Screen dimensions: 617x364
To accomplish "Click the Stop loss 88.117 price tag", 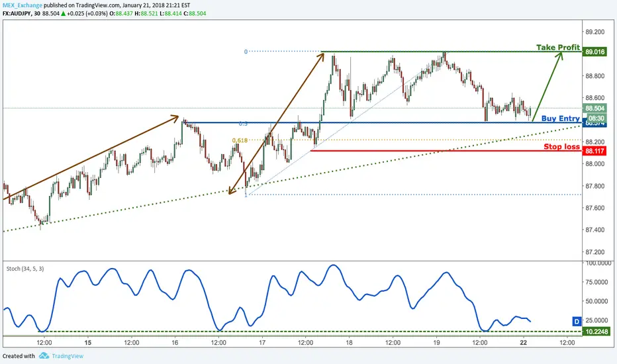I will click(594, 151).
